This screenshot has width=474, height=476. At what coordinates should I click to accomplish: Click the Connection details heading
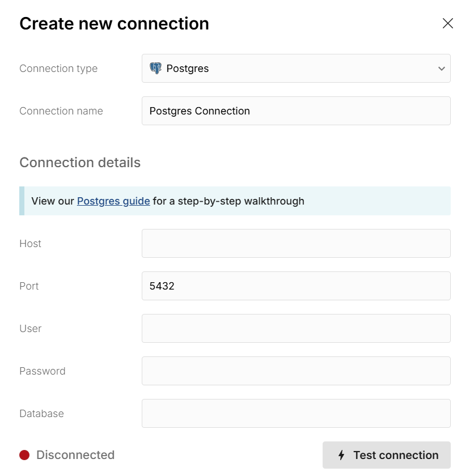click(80, 163)
